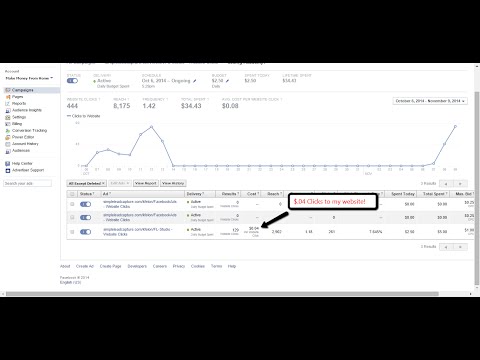Open the FL-Studio Website Clicks ad link
The image size is (480, 360).
point(138,232)
